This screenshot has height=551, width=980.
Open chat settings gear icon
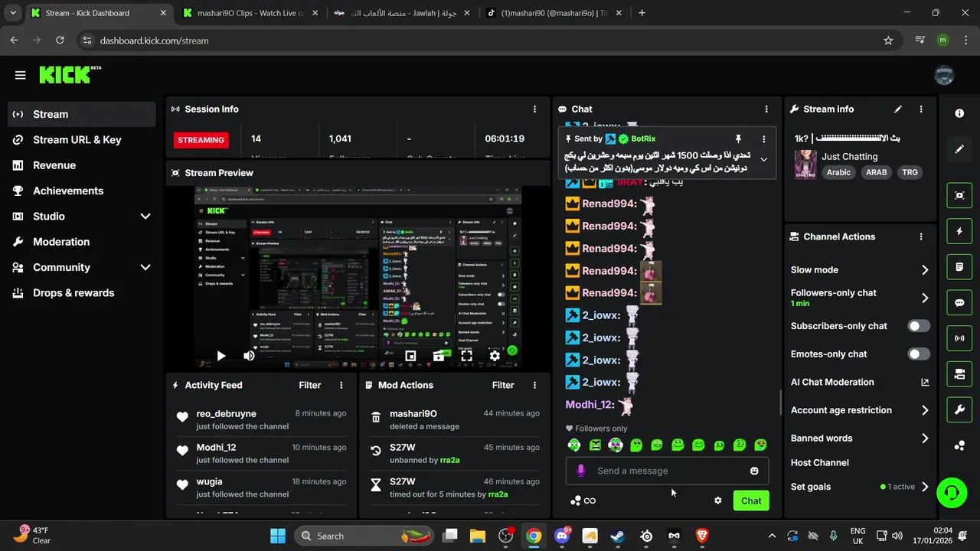tap(718, 500)
